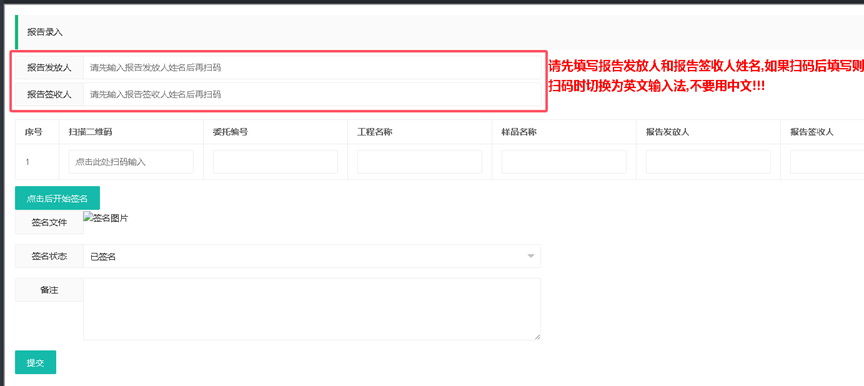Click row number 1 in 序号 column
Screen dimensions: 864x386
(x=27, y=162)
